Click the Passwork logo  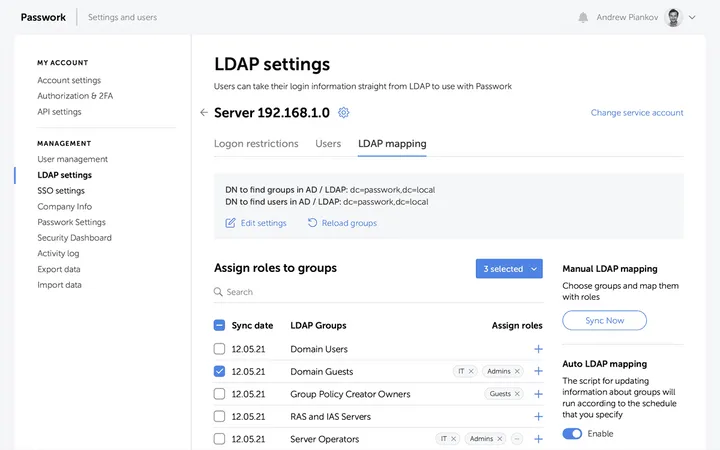(x=43, y=17)
